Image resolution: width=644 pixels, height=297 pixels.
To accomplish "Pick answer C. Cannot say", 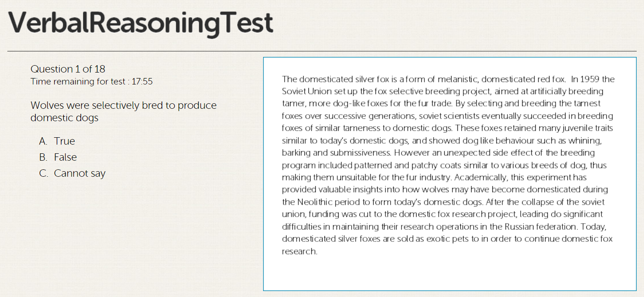I will [x=79, y=174].
